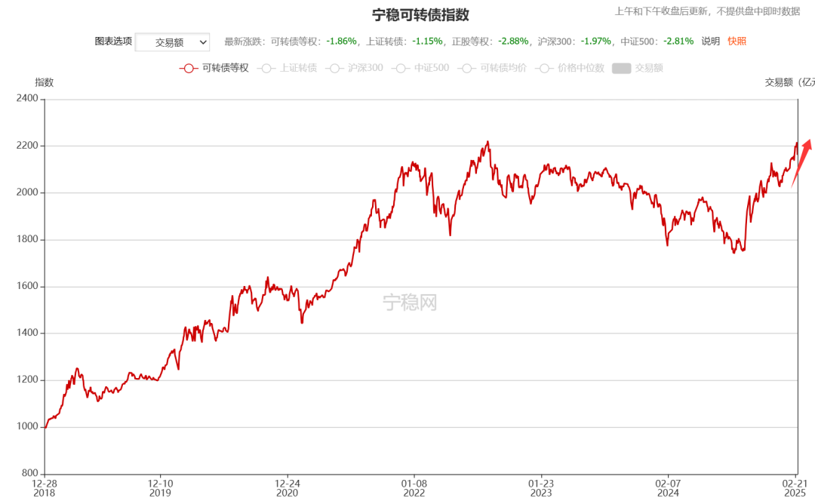Click the 12-28 2018 axis label

45,488
